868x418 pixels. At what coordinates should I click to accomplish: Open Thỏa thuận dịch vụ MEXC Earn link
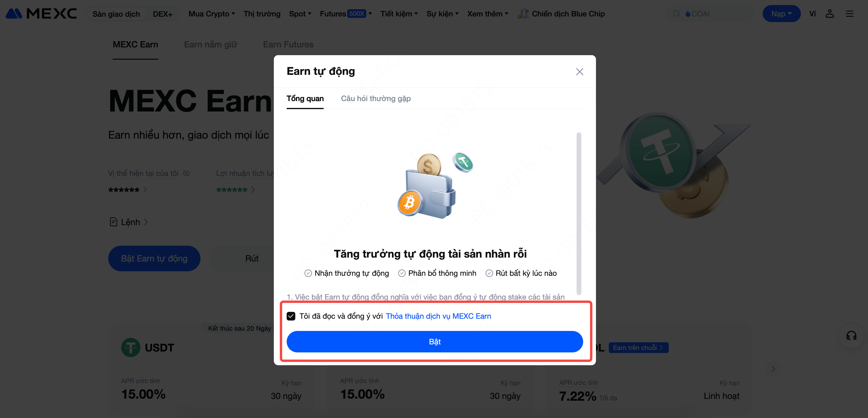[438, 316]
